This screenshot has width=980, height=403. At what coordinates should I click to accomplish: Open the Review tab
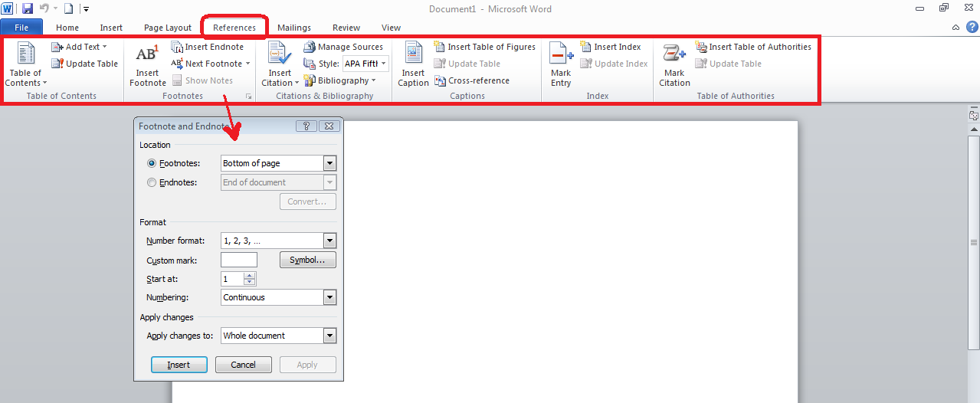pyautogui.click(x=346, y=28)
